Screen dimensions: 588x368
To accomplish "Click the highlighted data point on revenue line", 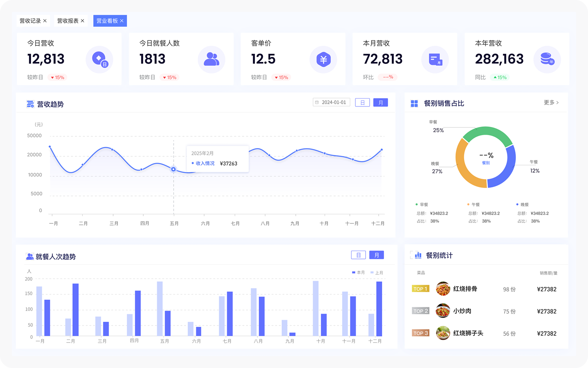I will [173, 169].
